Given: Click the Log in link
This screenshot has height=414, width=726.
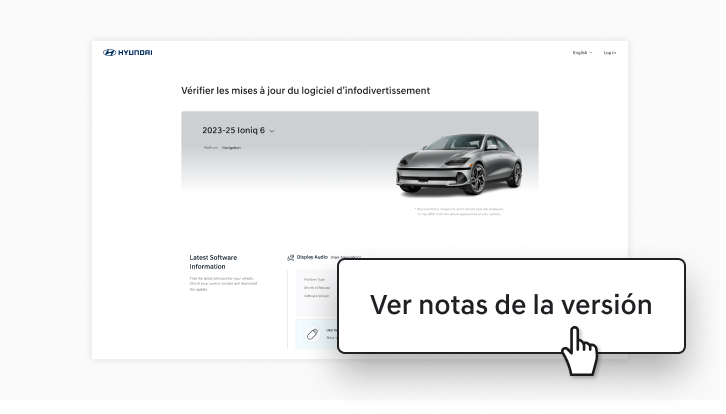Looking at the screenshot, I should tap(609, 52).
